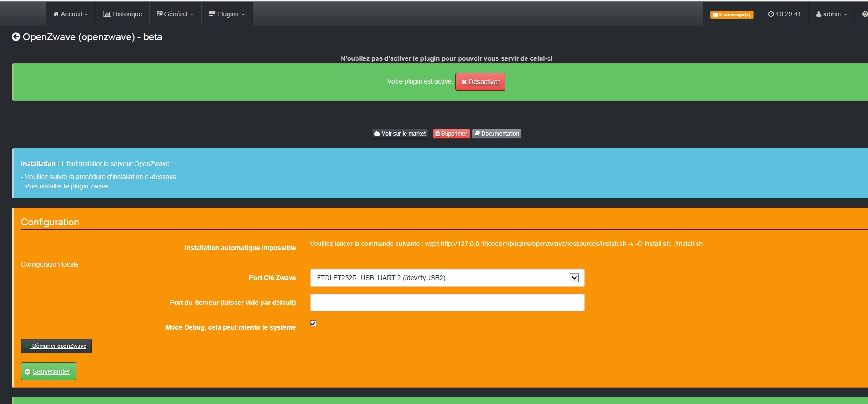Go back via arrow beside OpenZwave title
The image size is (868, 404).
pos(16,37)
